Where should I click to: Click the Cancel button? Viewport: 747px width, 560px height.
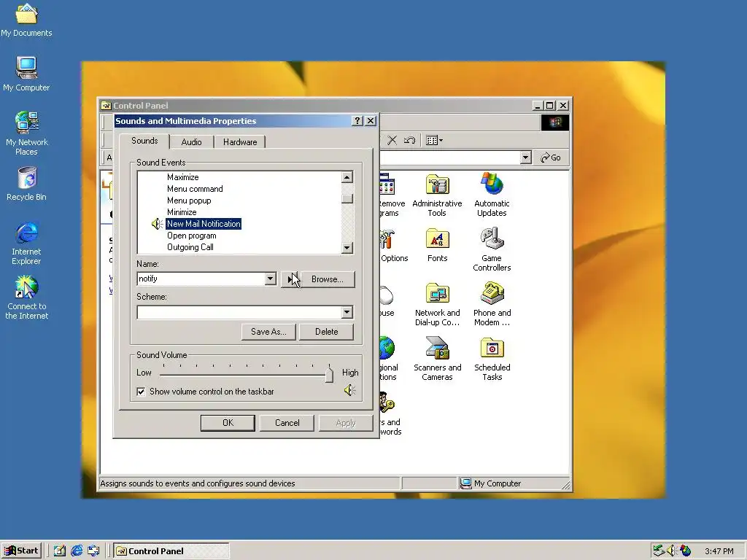[287, 423]
